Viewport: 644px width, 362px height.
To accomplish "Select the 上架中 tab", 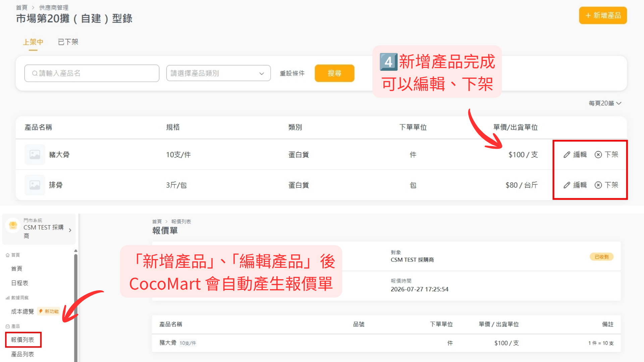I will [33, 42].
